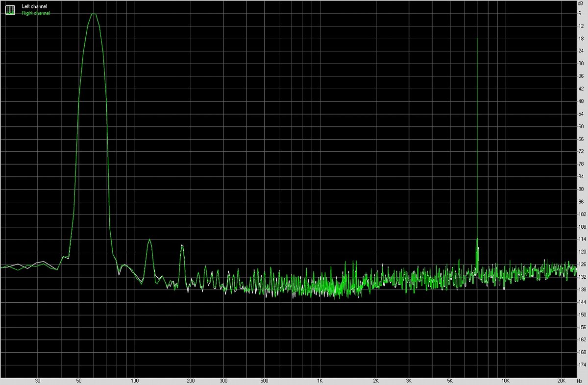588x385 pixels.
Task: Click the "-150" level axis label
Action: click(582, 315)
